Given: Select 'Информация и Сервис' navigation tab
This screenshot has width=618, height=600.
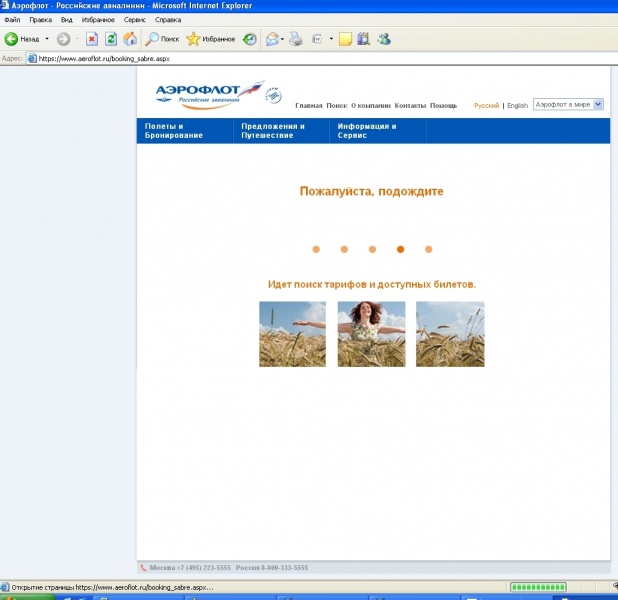Looking at the screenshot, I should pyautogui.click(x=367, y=131).
